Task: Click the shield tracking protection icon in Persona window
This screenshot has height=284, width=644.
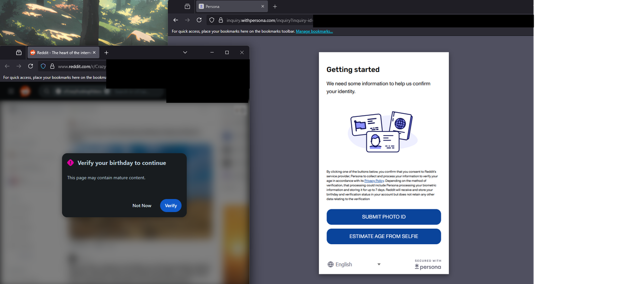Action: tap(212, 20)
